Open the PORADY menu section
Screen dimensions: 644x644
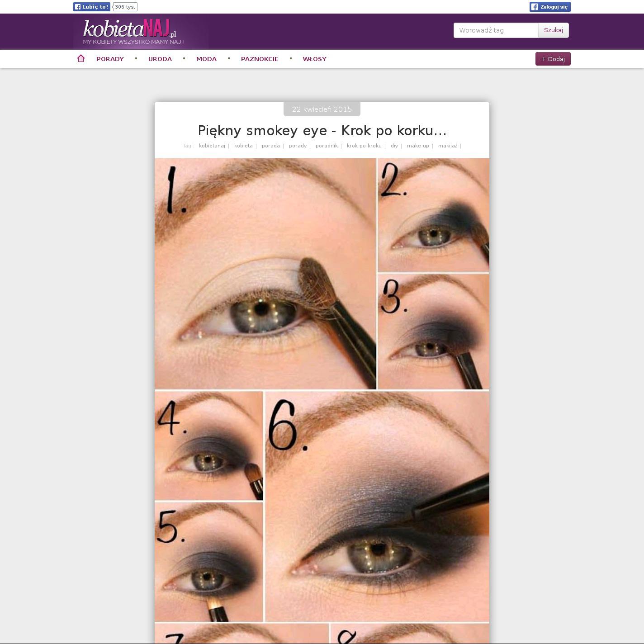[x=110, y=59]
